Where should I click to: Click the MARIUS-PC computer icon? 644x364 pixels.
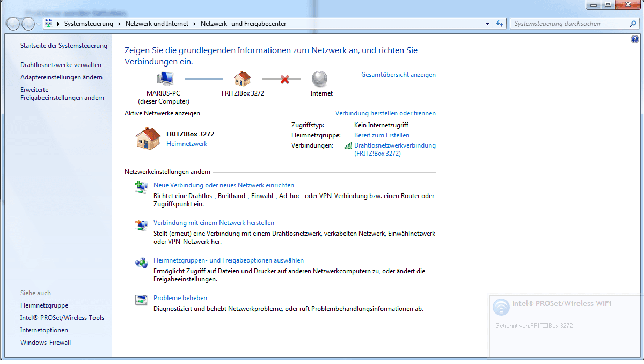pyautogui.click(x=165, y=79)
